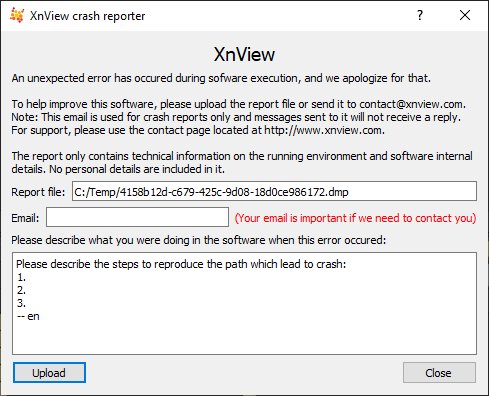Click the red 'Your email is important' note

[355, 218]
